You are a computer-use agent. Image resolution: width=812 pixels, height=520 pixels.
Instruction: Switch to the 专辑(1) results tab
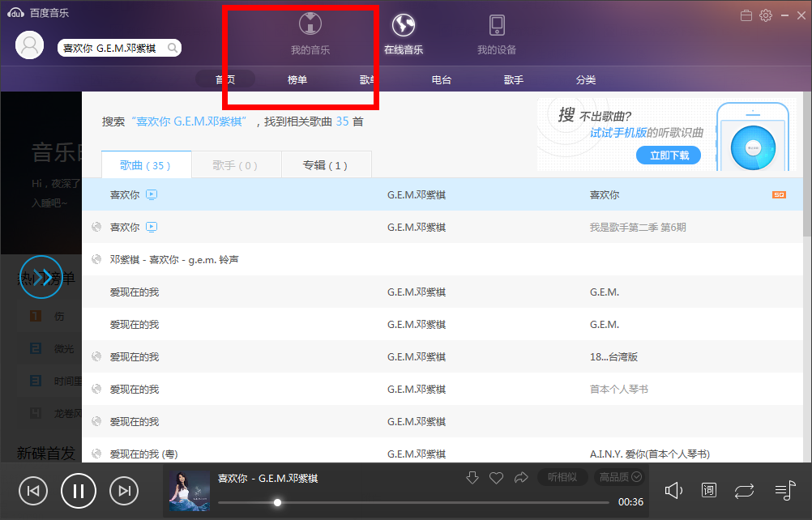(327, 164)
